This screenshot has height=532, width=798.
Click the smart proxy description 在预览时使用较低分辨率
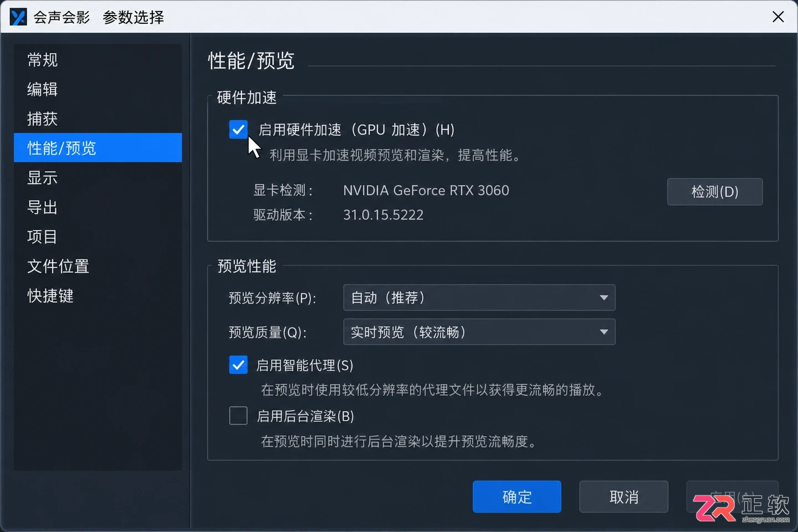click(433, 390)
